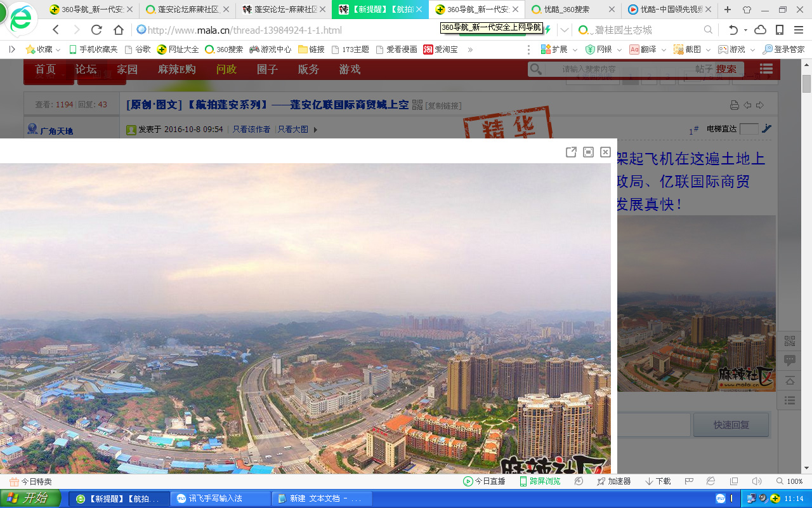
Task: Expand the 收藏 favorites dropdown
Action: (58, 50)
